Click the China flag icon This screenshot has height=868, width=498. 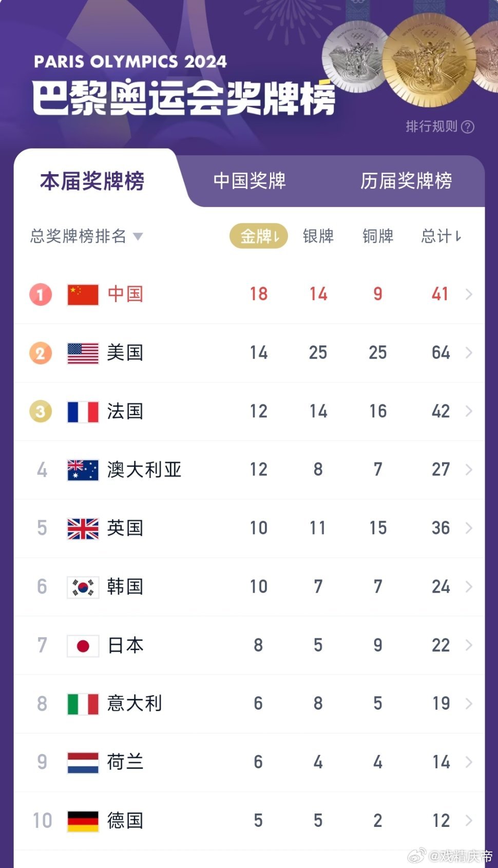click(83, 294)
